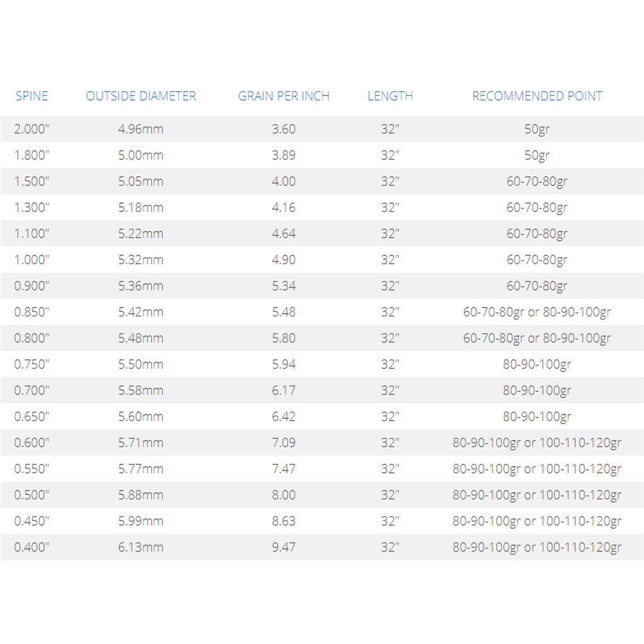The image size is (644, 644).
Task: Select the 1.100" spine cell
Action: pyautogui.click(x=31, y=234)
